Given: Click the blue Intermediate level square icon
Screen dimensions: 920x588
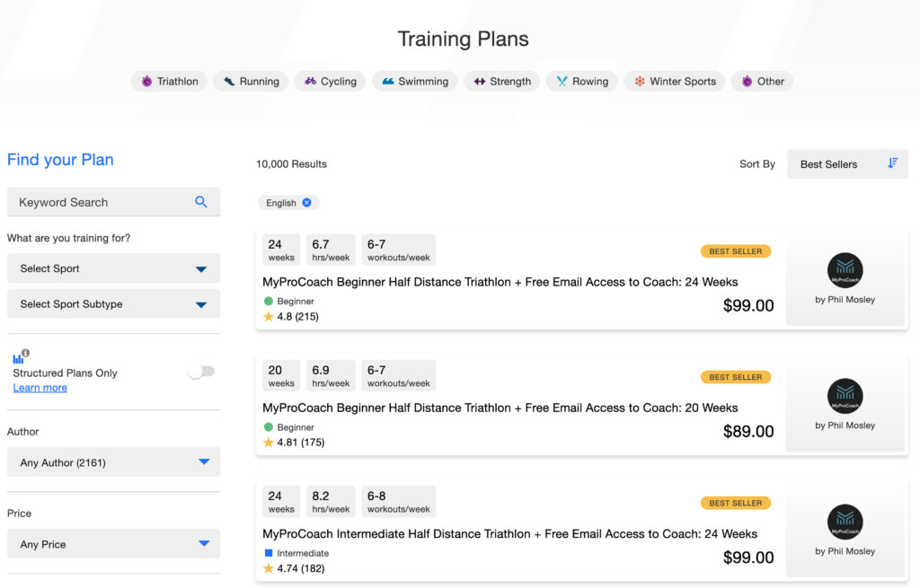Looking at the screenshot, I should [269, 553].
